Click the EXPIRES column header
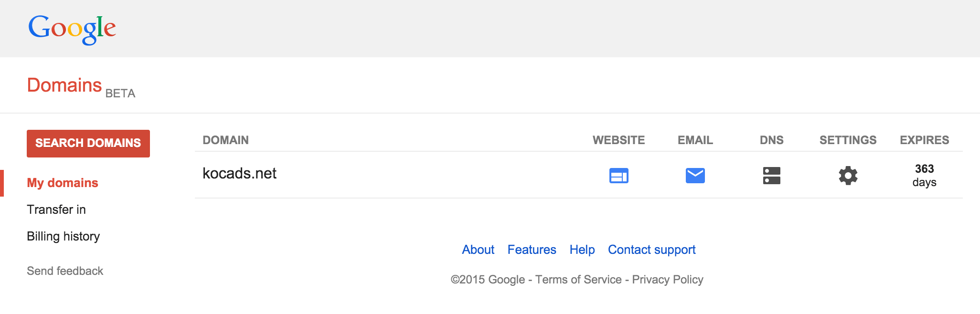Viewport: 980px width, 314px height. 925,140
